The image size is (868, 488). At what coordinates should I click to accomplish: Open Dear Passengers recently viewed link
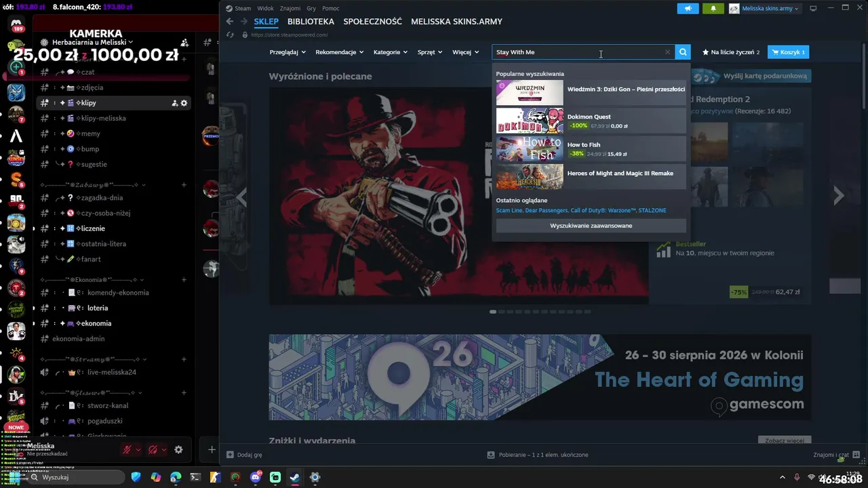547,211
